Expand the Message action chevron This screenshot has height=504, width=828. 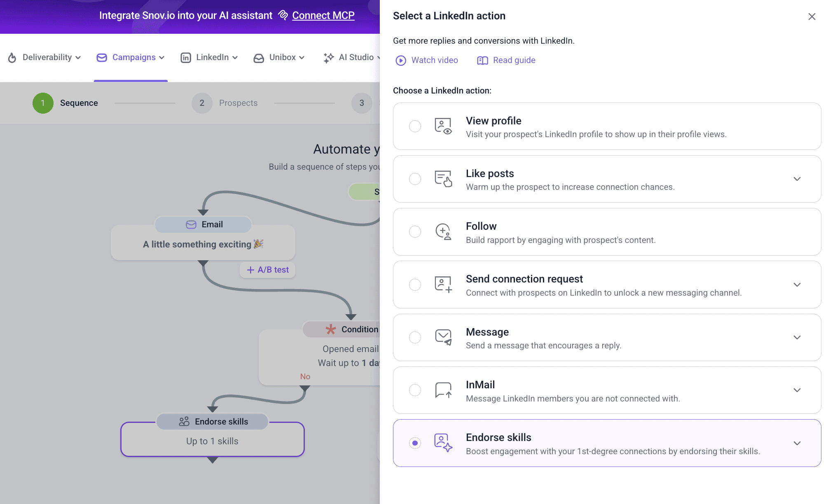point(797,337)
